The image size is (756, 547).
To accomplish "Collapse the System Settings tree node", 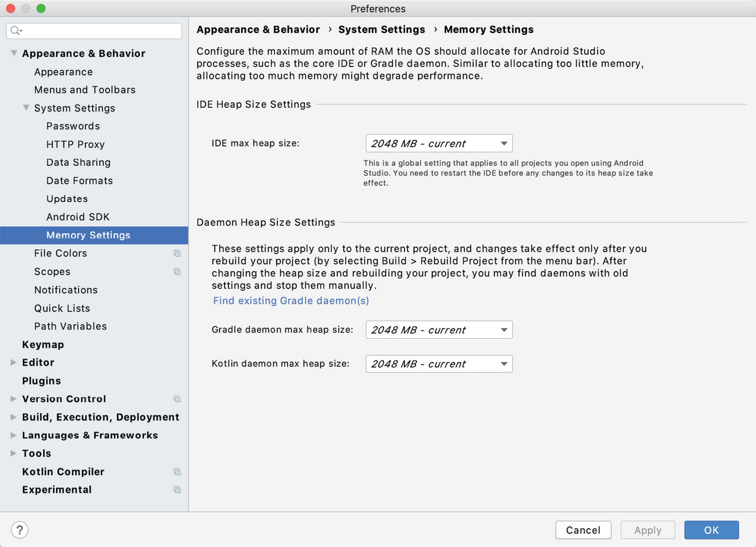I will pos(26,108).
